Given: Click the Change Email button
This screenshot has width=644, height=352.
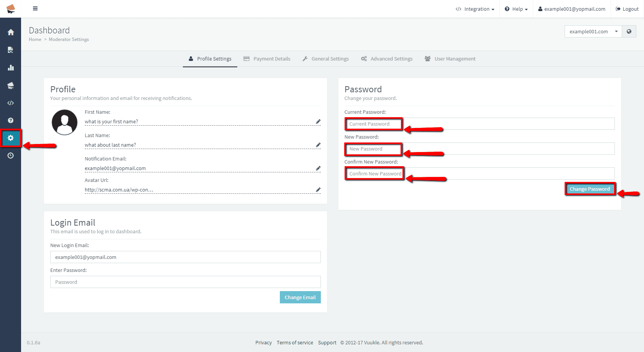Looking at the screenshot, I should click(x=300, y=298).
